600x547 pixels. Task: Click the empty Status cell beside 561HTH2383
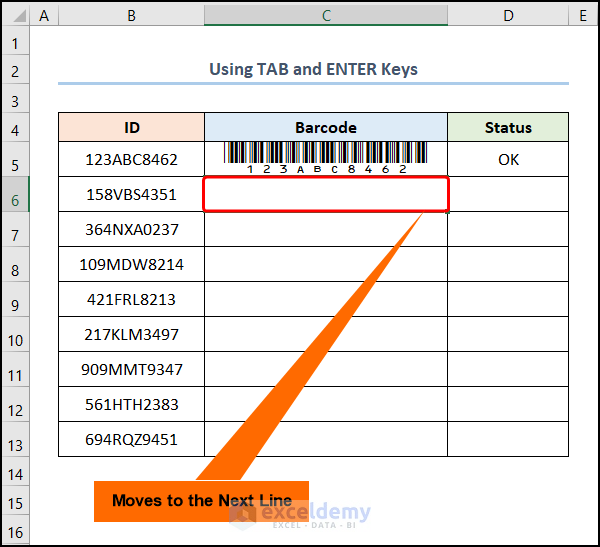click(x=508, y=404)
